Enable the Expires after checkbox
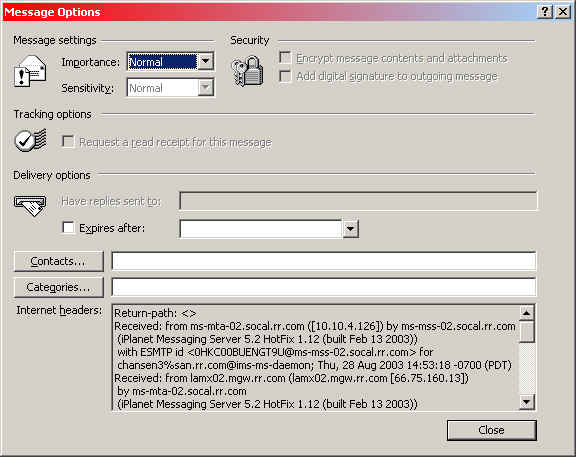Viewport: 576px width, 457px height. [68, 227]
